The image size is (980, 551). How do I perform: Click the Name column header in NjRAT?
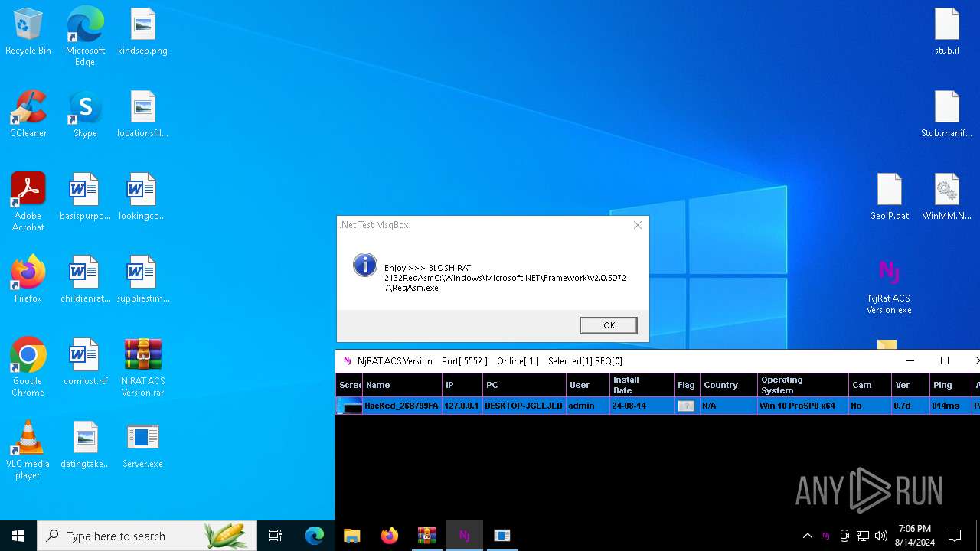402,385
